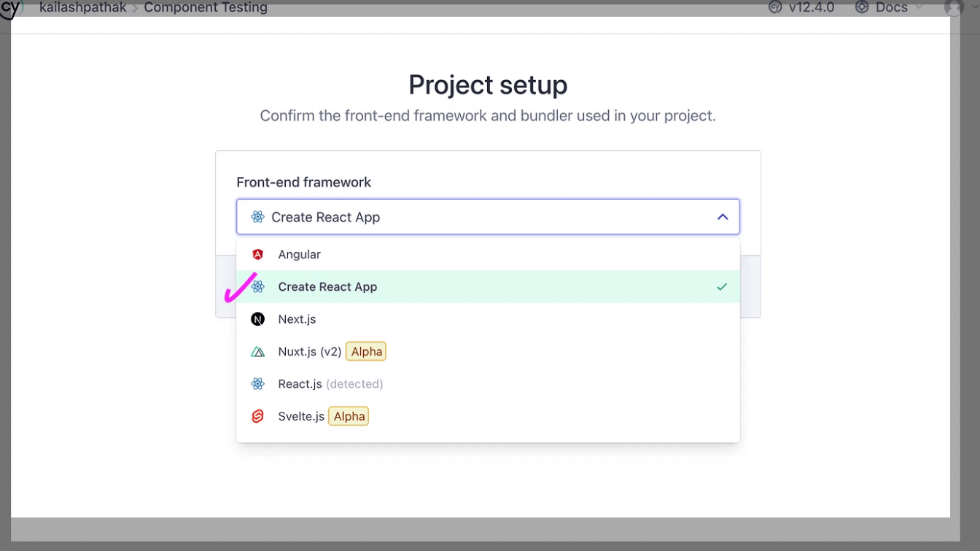Click the Cypress logo in top-left corner
This screenshot has width=980, height=551.
[x=12, y=9]
